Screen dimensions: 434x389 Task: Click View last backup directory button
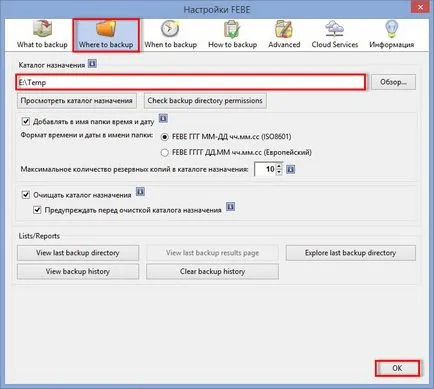coord(78,253)
